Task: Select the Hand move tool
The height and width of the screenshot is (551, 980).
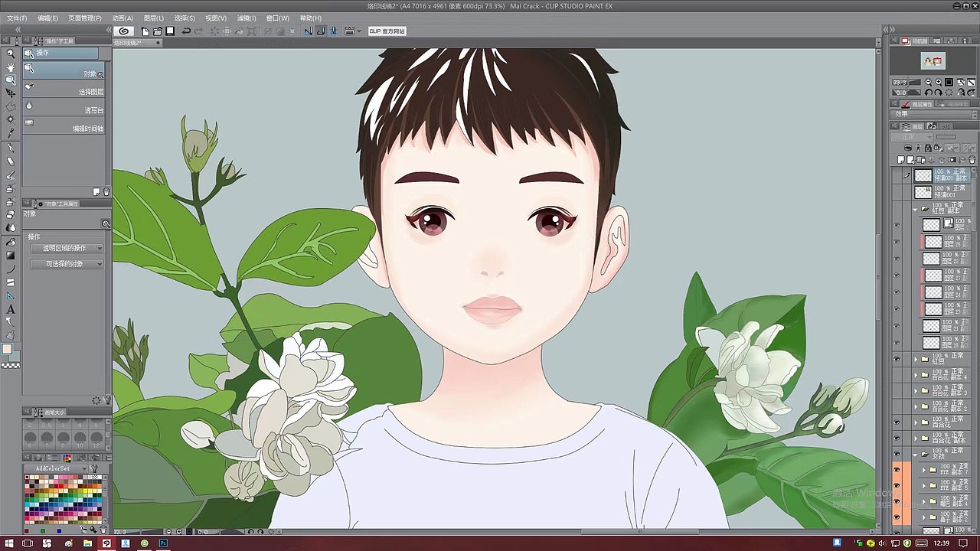Action: point(11,67)
